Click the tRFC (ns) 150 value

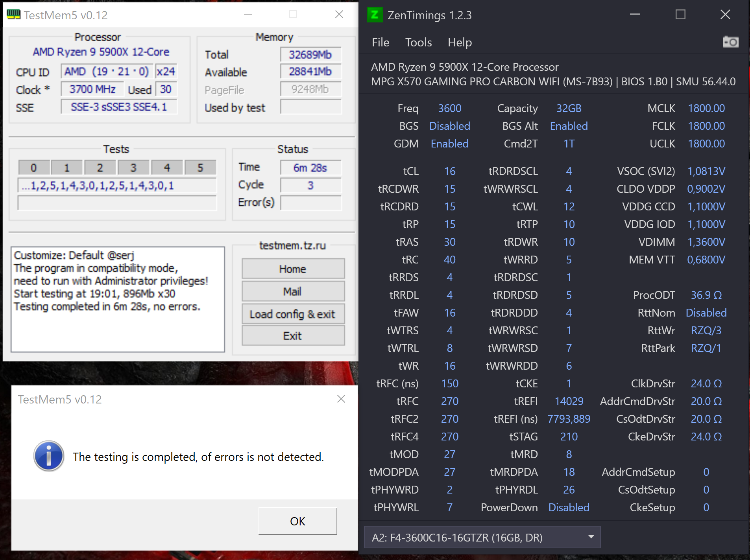450,383
